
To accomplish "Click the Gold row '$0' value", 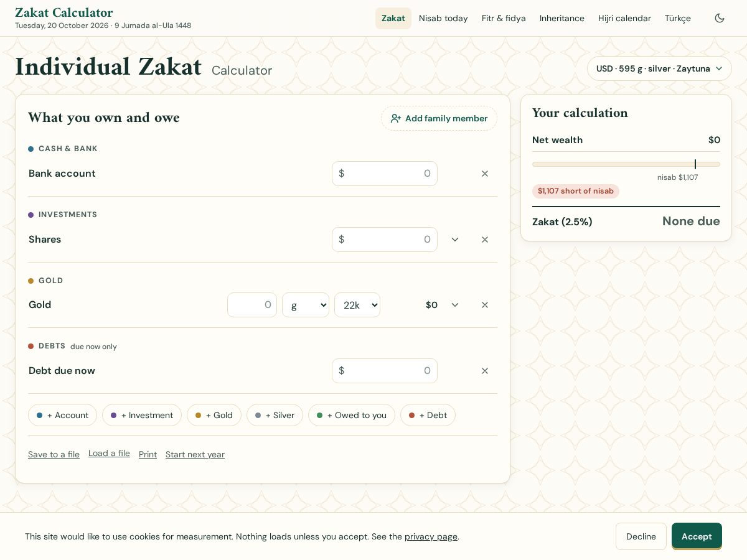I will click(431, 305).
